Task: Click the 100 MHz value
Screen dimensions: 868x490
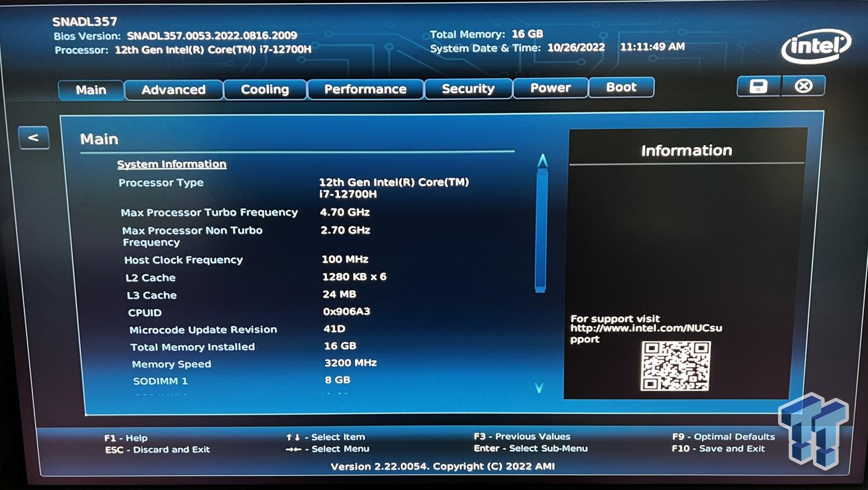Action: coord(345,259)
